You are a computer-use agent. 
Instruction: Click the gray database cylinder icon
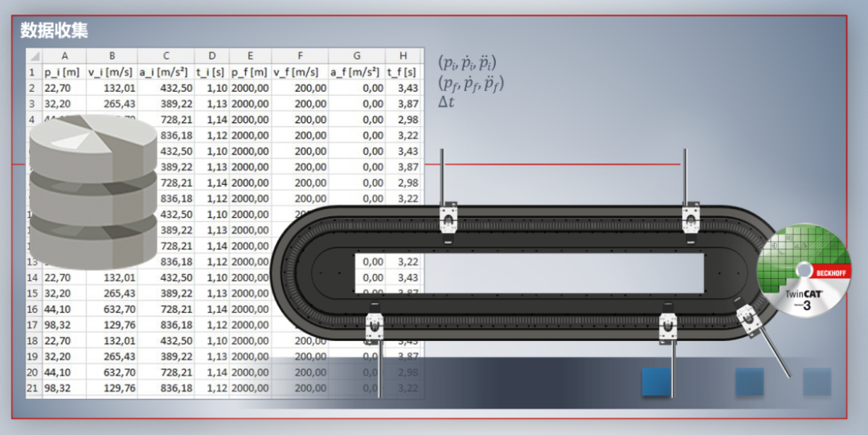tap(93, 191)
